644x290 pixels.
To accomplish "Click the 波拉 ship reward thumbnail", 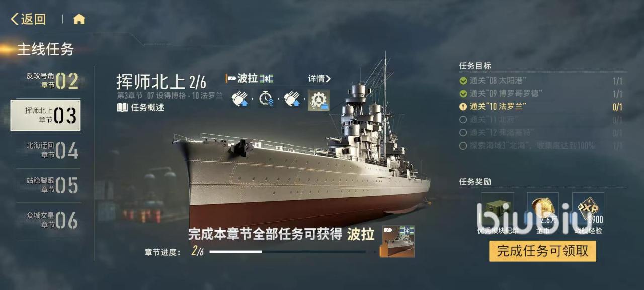I will (x=398, y=241).
